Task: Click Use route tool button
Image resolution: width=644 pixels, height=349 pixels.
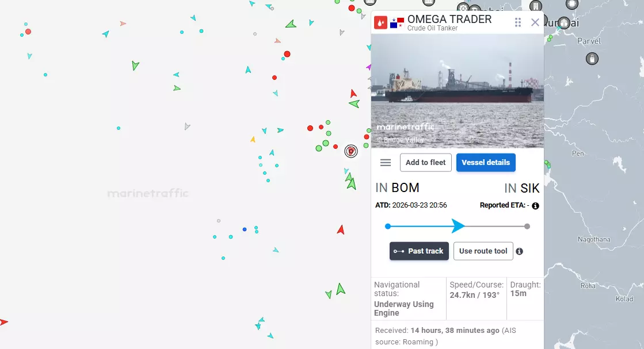Action: [x=483, y=251]
